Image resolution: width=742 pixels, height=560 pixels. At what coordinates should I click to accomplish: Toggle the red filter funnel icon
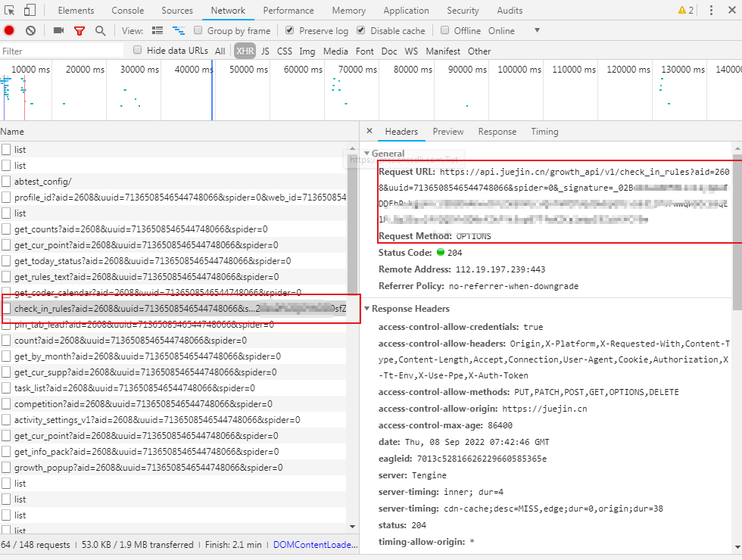(79, 31)
